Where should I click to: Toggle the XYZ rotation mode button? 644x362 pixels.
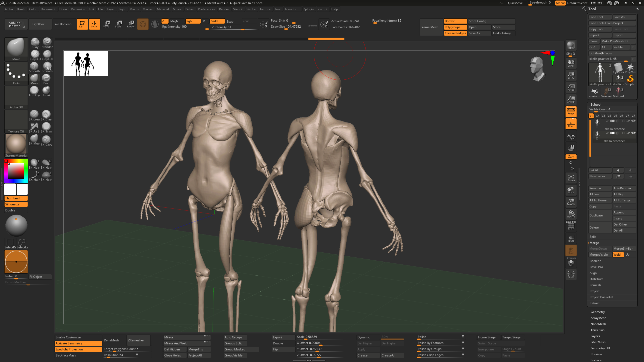(x=571, y=157)
